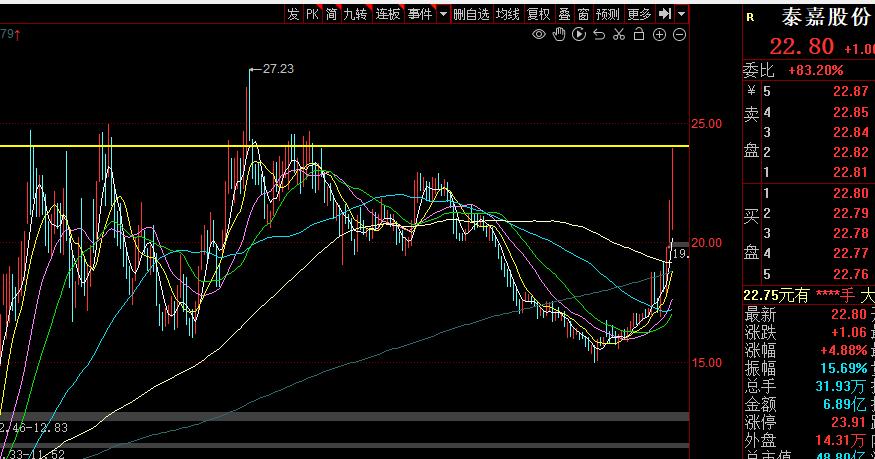The image size is (875, 459).
Task: Click the 复权 button
Action: point(539,14)
